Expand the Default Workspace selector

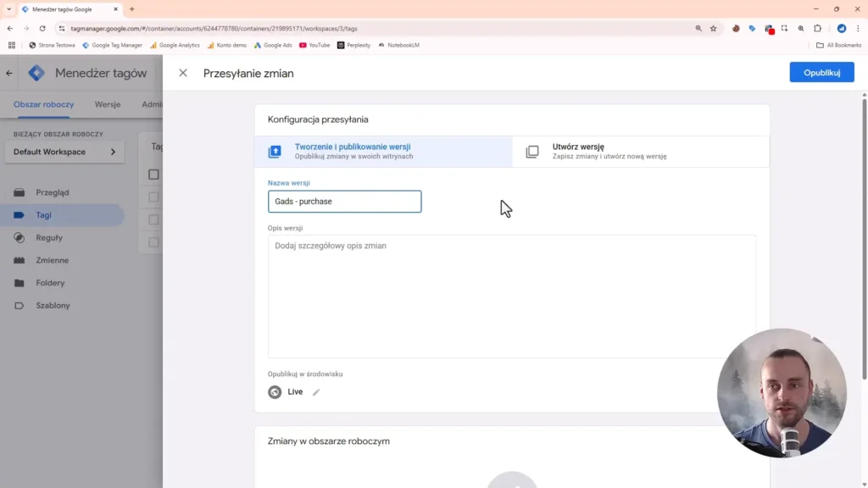pyautogui.click(x=64, y=152)
